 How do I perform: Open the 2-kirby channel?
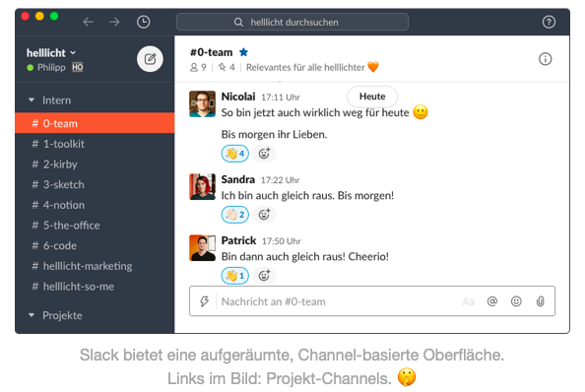tap(95, 164)
